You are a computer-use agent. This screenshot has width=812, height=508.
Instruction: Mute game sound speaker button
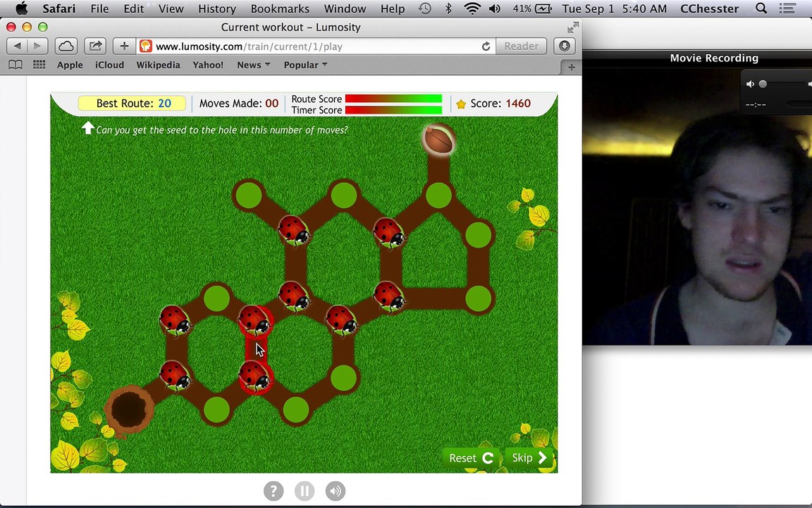click(336, 490)
